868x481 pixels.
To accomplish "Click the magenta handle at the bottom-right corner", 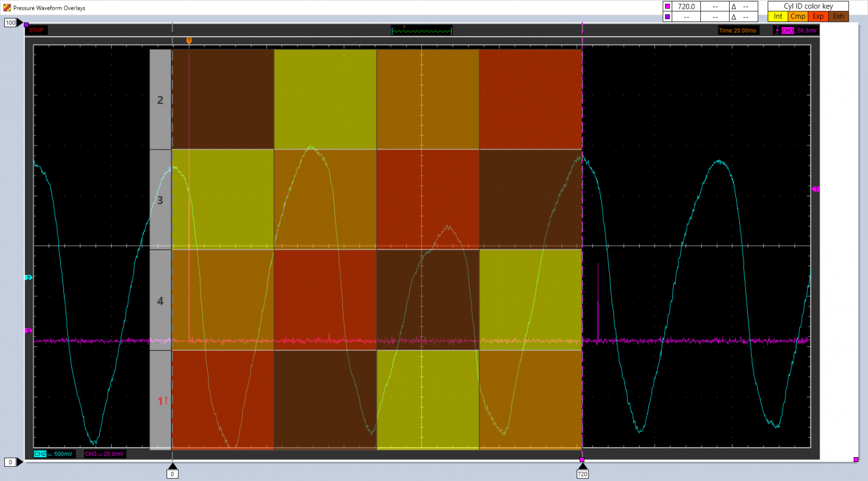I will 856,459.
